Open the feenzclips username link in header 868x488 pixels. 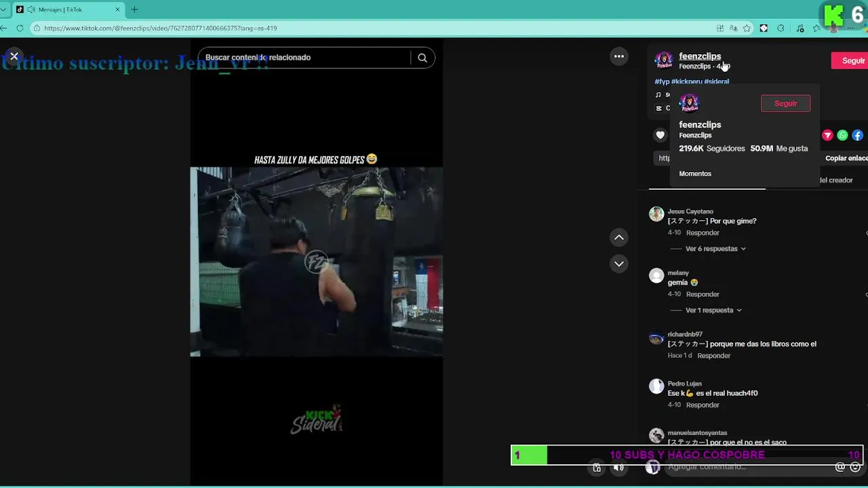pos(700,56)
